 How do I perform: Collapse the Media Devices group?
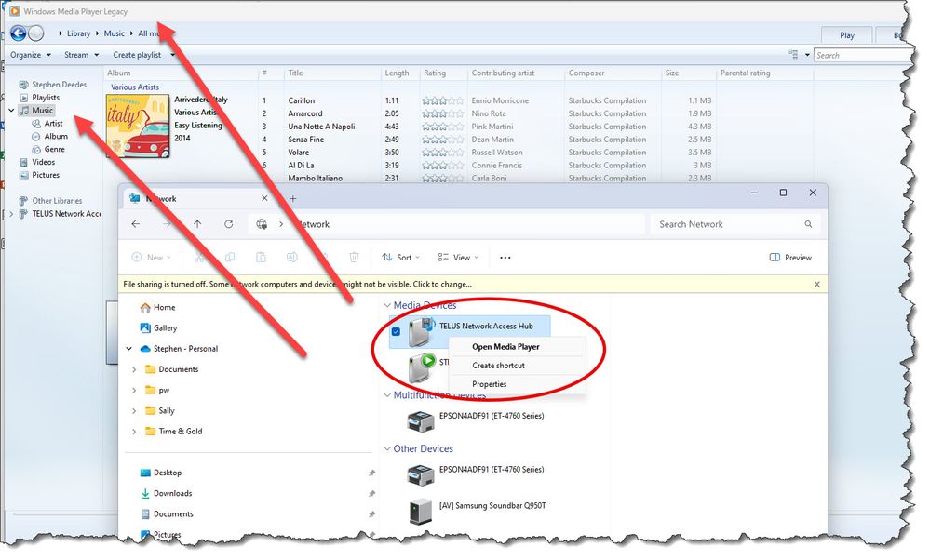[387, 305]
